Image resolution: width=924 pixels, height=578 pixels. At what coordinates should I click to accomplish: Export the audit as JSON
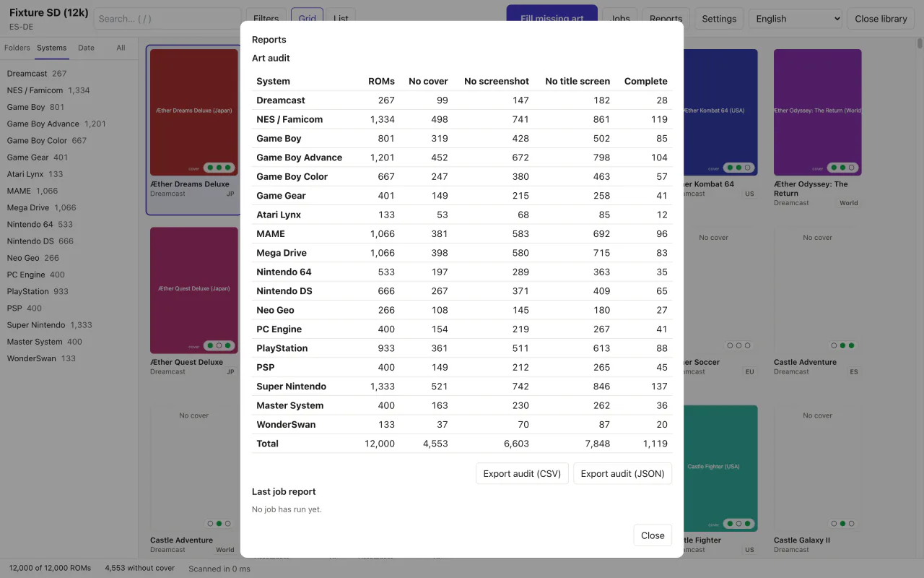[622, 473]
